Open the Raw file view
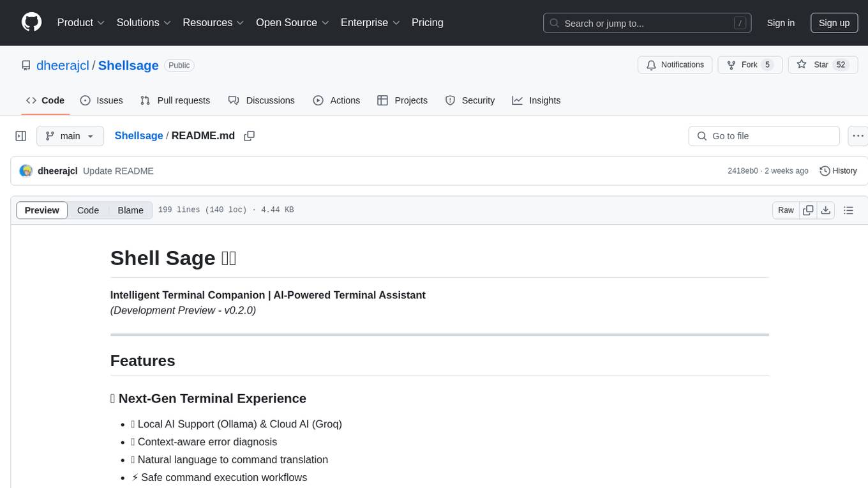 coord(786,210)
